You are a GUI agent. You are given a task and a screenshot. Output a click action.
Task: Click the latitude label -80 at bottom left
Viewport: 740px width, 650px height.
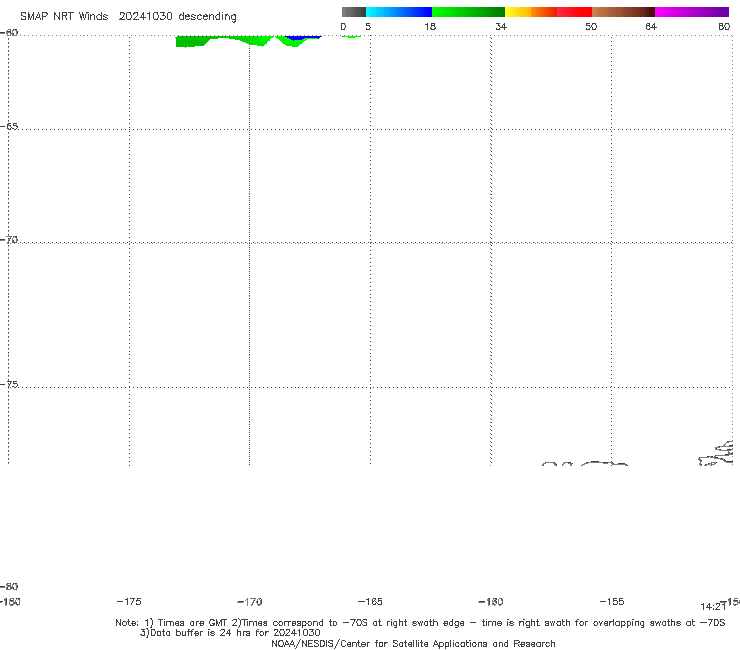tap(9, 586)
